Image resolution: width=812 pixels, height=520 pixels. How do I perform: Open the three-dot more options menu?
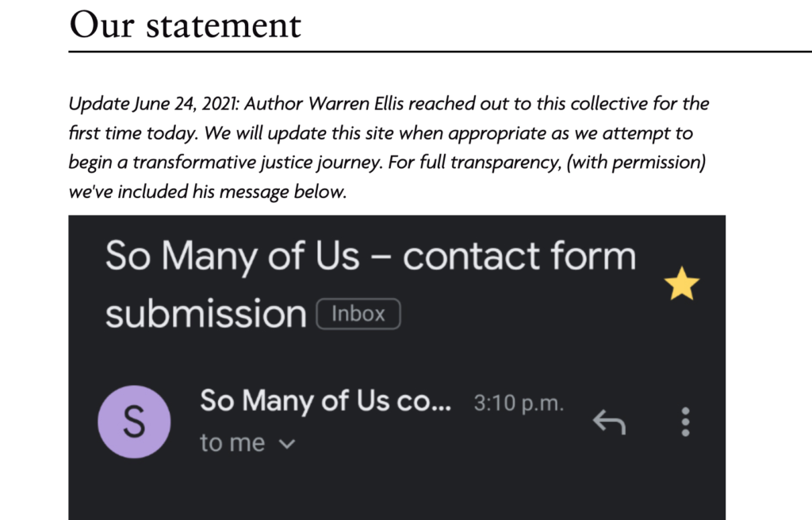[686, 422]
